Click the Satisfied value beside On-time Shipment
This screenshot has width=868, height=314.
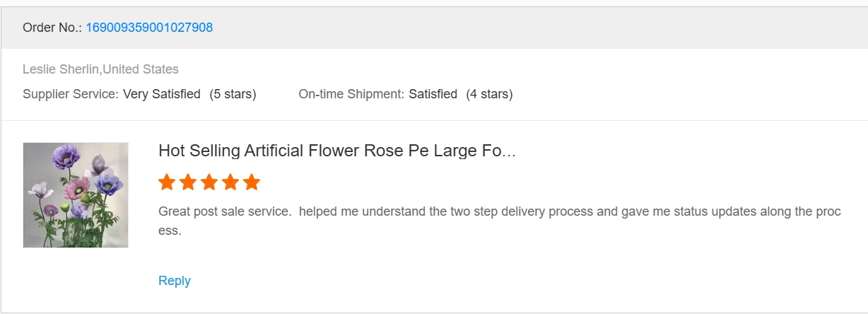pos(433,94)
